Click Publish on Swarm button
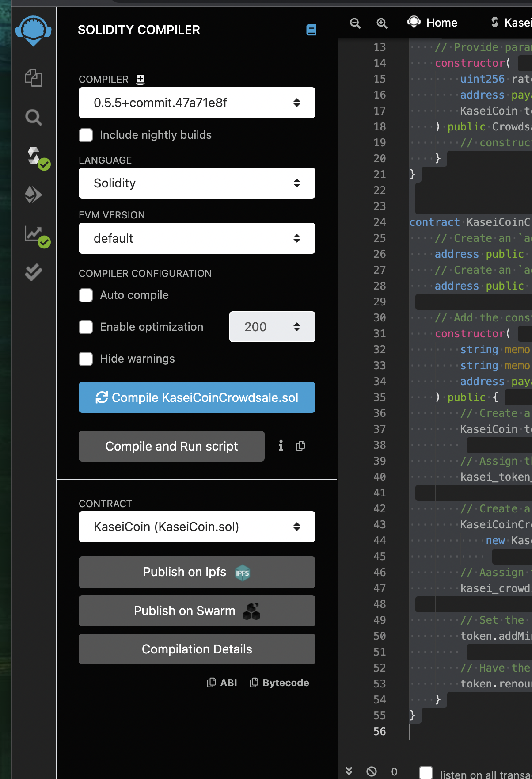The width and height of the screenshot is (532, 779). pyautogui.click(x=197, y=611)
